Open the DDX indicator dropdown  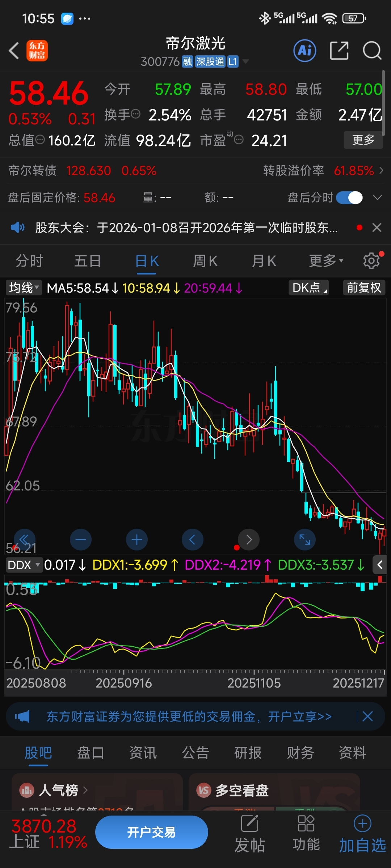[24, 565]
